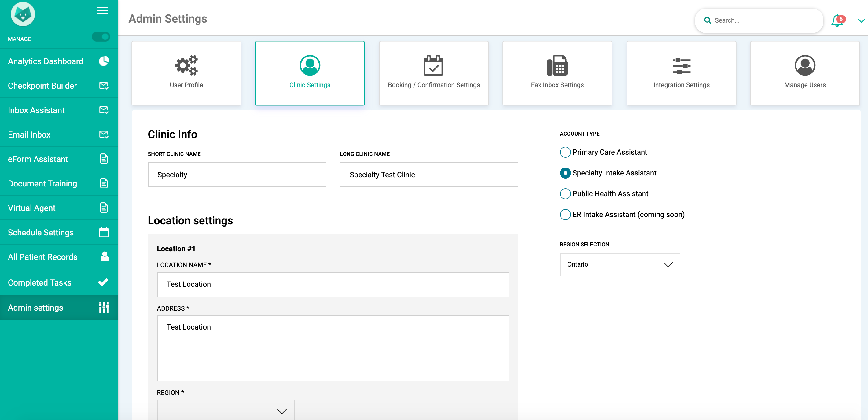Viewport: 868px width, 420px height.
Task: Click the Clinic Info heading
Action: click(x=172, y=134)
